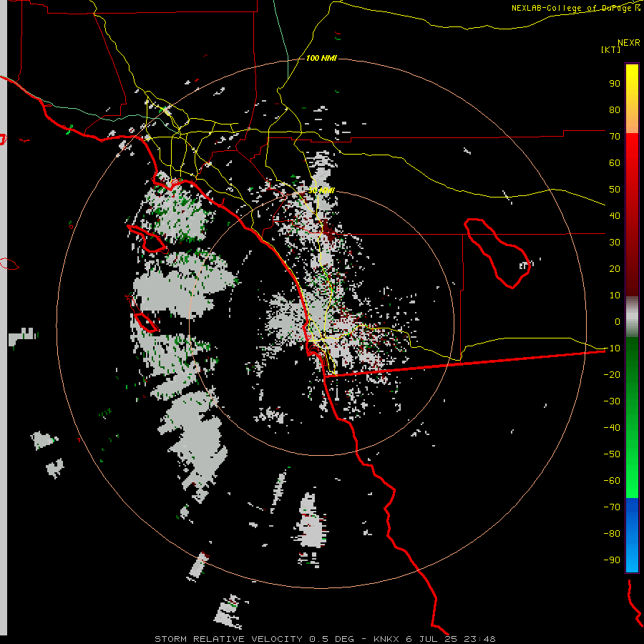Click the 30 value on velocity scale
This screenshot has height=644, width=644.
615,243
